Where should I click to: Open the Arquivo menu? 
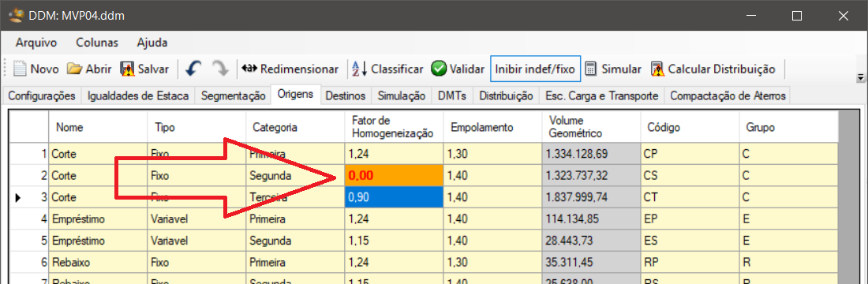point(36,43)
